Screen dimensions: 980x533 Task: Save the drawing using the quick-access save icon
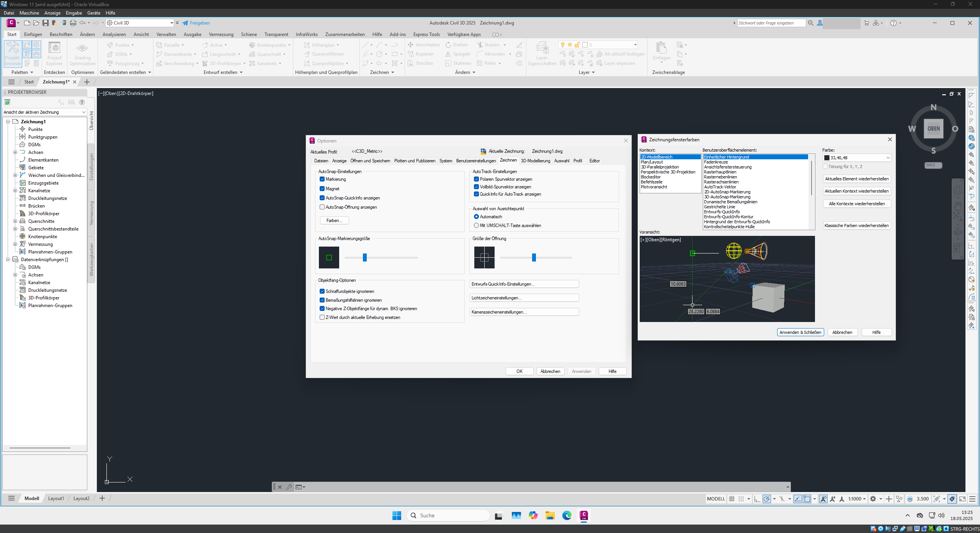(45, 23)
